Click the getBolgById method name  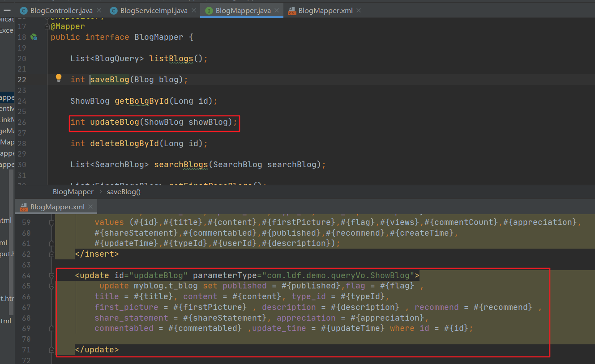[x=141, y=101]
